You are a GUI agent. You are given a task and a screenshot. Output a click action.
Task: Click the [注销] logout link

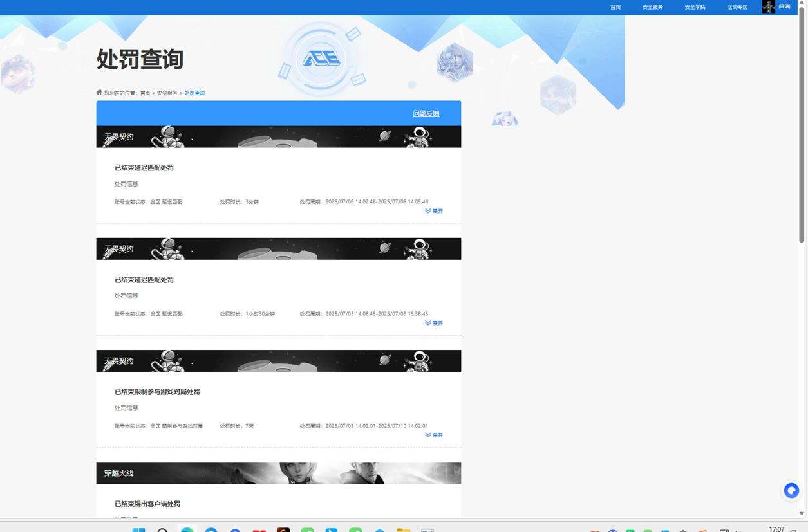(784, 6)
